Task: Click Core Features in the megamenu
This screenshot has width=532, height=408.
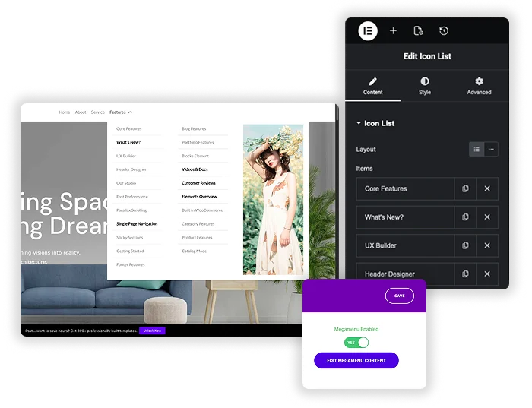Action: 129,129
